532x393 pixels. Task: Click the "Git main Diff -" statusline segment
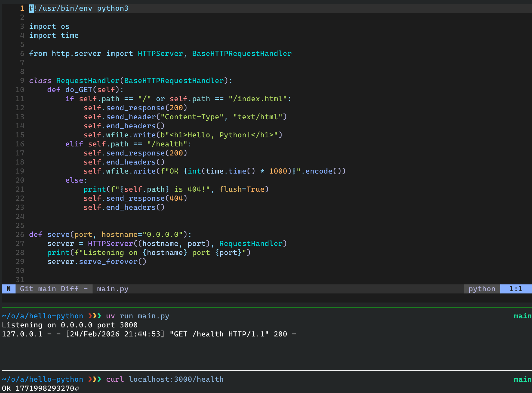[x=54, y=289]
